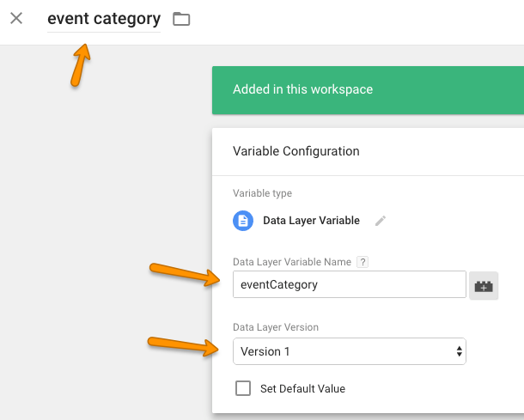524x420 pixels.
Task: Select the Data Layer Variable type text
Action: (x=312, y=221)
